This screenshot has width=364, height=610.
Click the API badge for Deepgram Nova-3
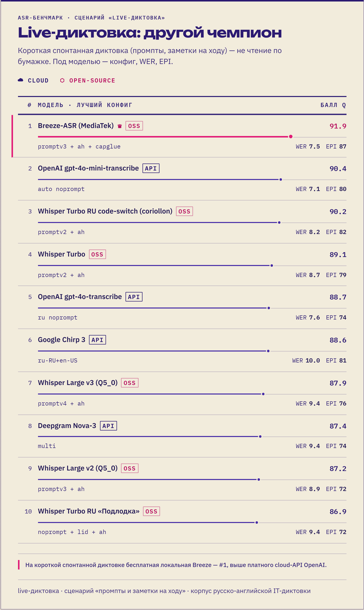tap(108, 426)
